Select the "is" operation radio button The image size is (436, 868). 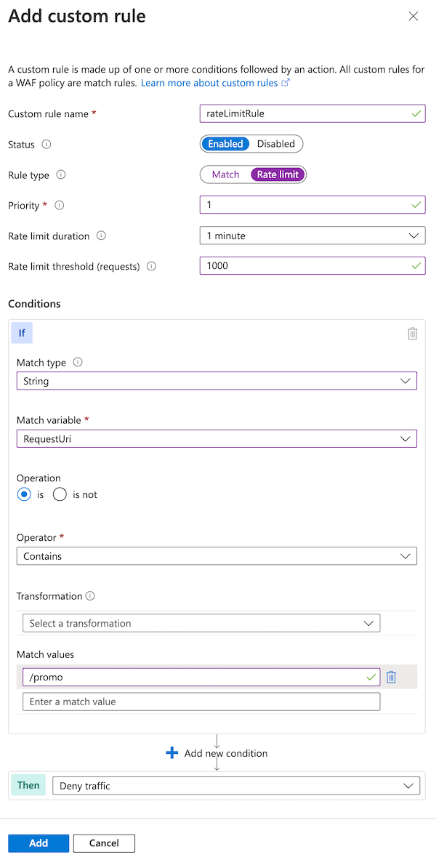[24, 494]
